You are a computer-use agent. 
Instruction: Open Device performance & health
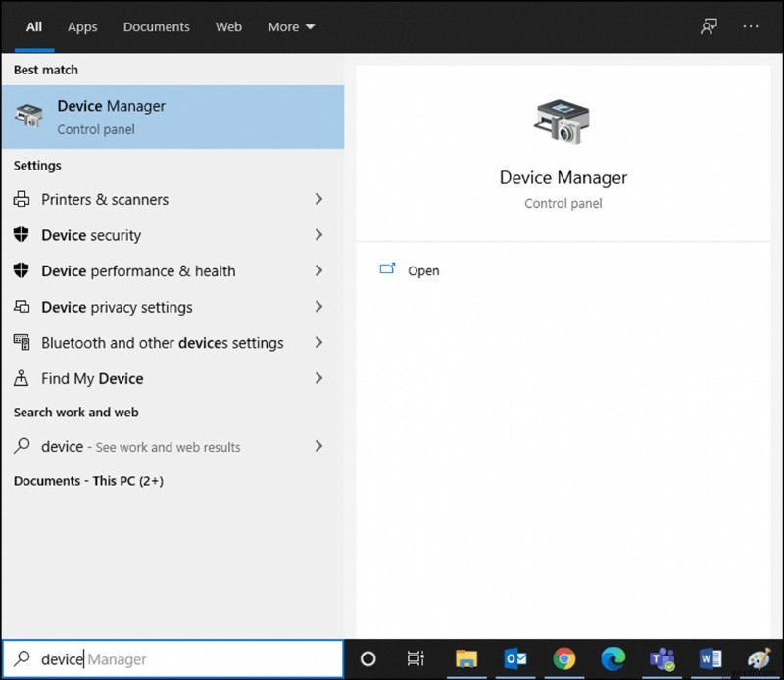click(138, 270)
